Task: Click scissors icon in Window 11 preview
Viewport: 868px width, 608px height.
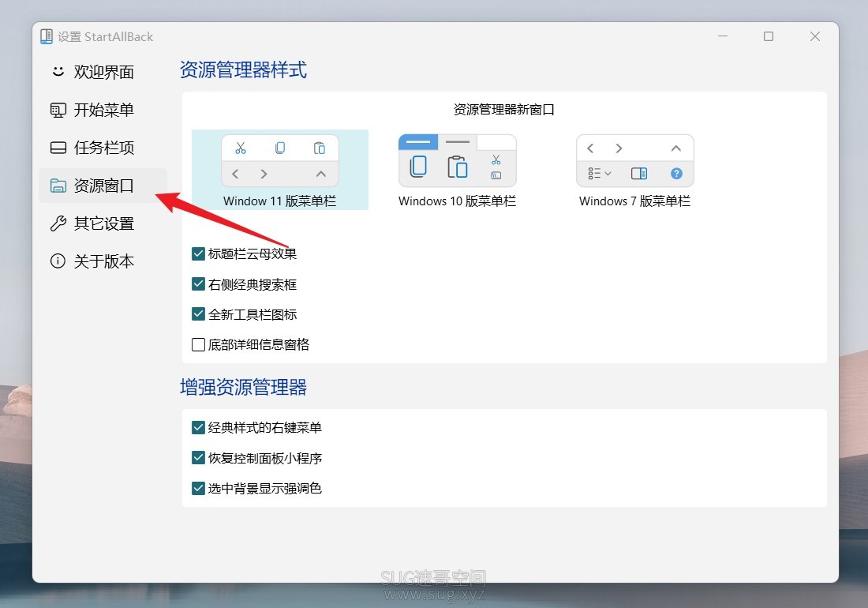Action: pos(241,148)
